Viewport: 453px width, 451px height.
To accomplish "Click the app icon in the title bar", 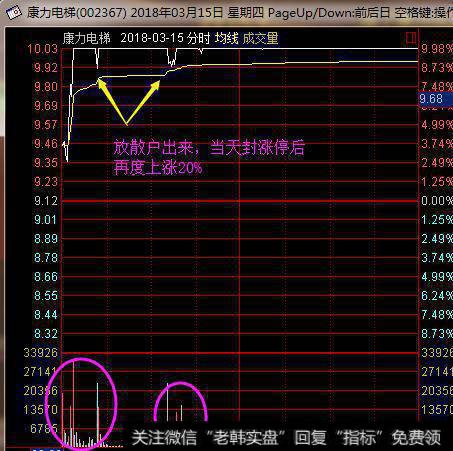I will tap(14, 13).
